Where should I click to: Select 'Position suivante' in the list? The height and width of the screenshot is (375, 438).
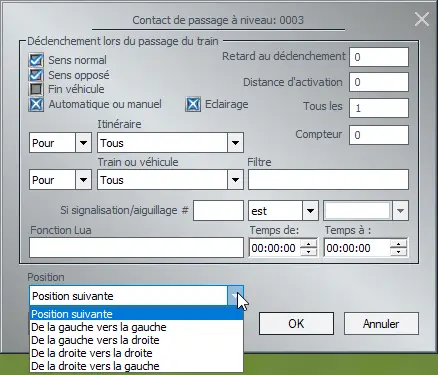(x=136, y=314)
